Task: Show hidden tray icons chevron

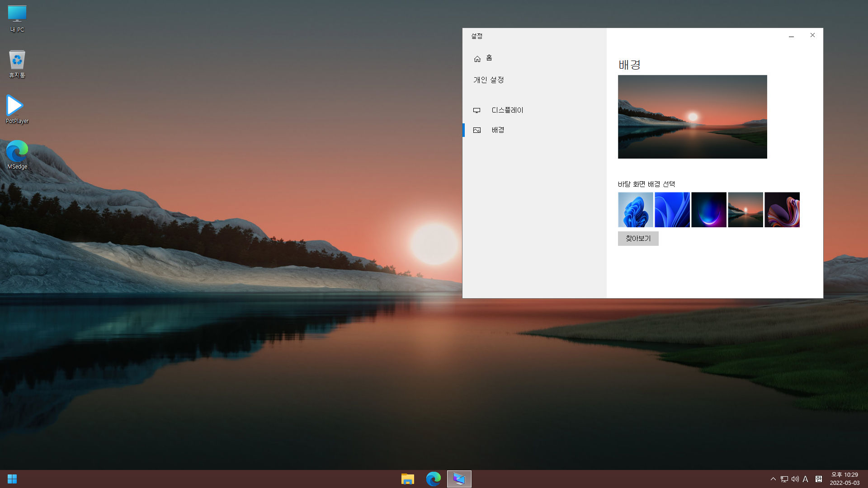Action: tap(773, 479)
